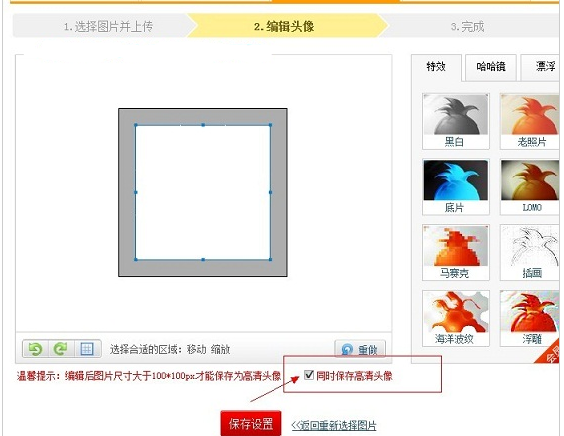Click the bottom-middle crop handle

tap(203, 259)
